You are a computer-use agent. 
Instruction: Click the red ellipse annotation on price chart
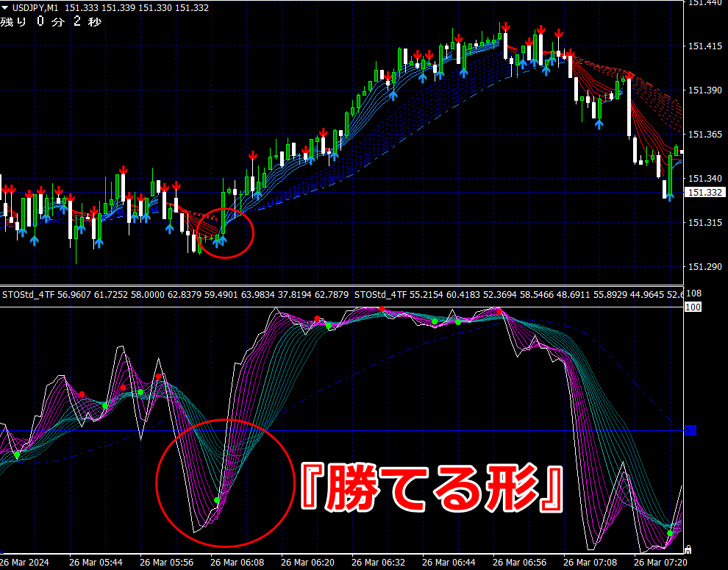tap(225, 233)
